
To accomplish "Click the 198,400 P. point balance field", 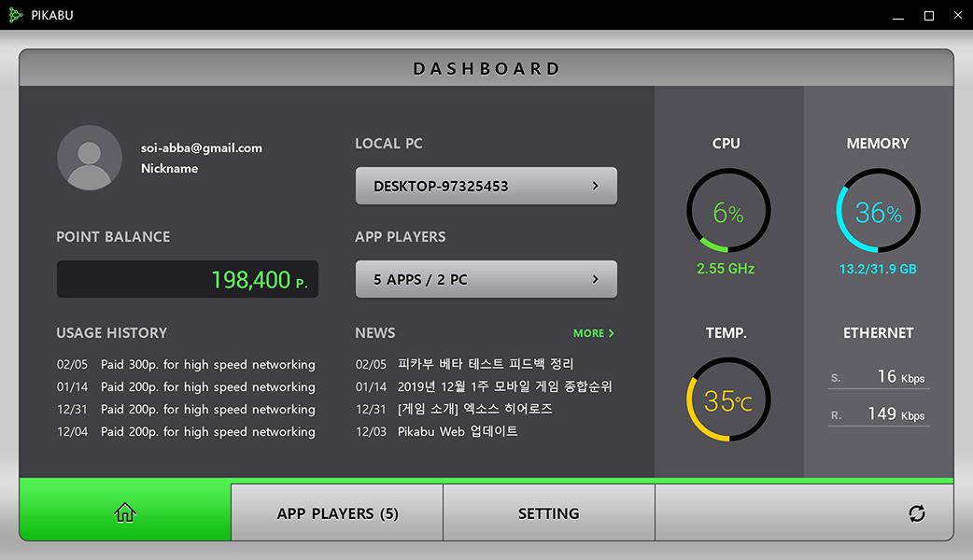I will (188, 279).
